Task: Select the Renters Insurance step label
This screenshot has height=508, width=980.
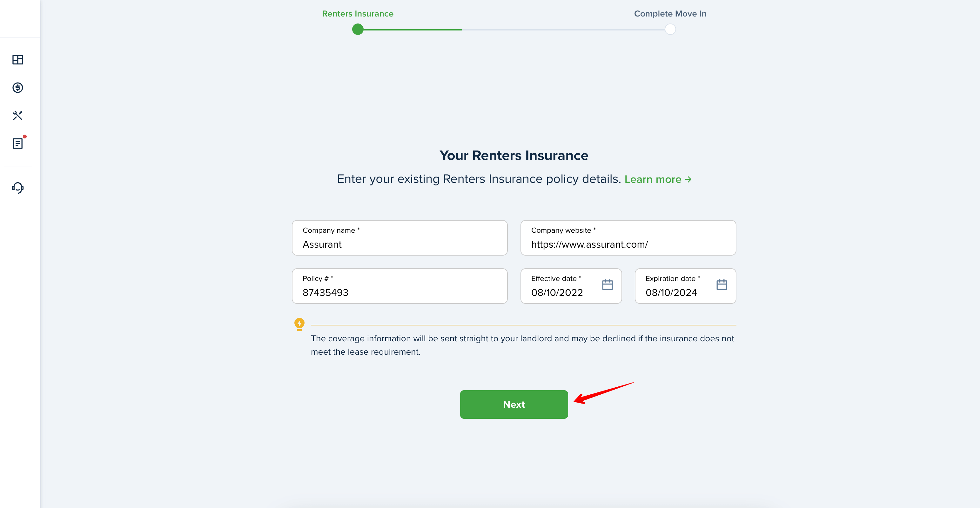Action: pos(358,14)
